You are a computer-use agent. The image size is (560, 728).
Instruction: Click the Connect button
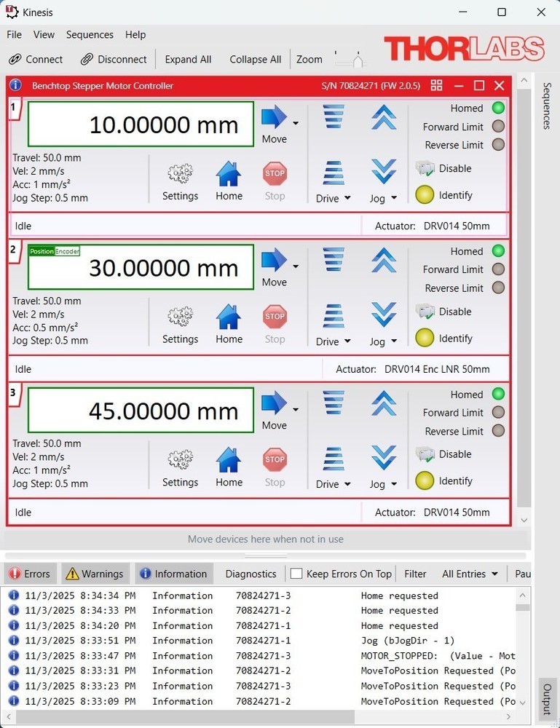pyautogui.click(x=36, y=60)
